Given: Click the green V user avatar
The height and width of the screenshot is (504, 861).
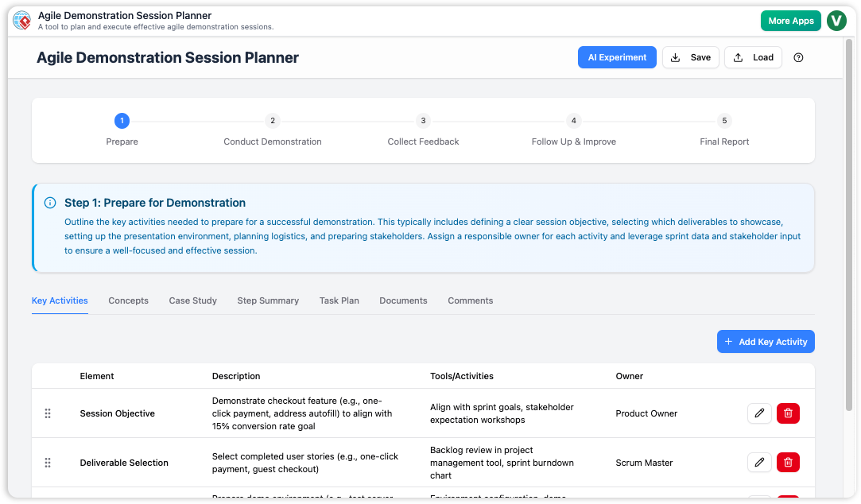Looking at the screenshot, I should tap(836, 21).
